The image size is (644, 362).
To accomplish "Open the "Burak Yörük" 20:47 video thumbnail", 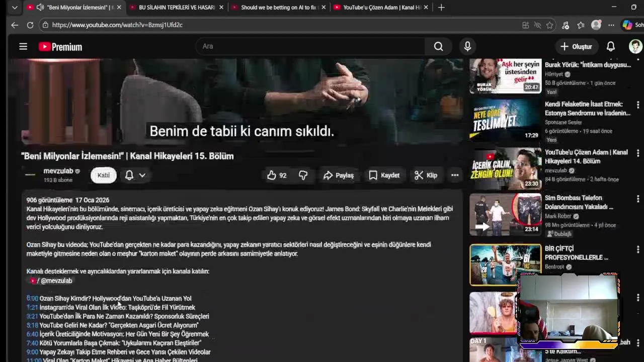I will pyautogui.click(x=506, y=75).
